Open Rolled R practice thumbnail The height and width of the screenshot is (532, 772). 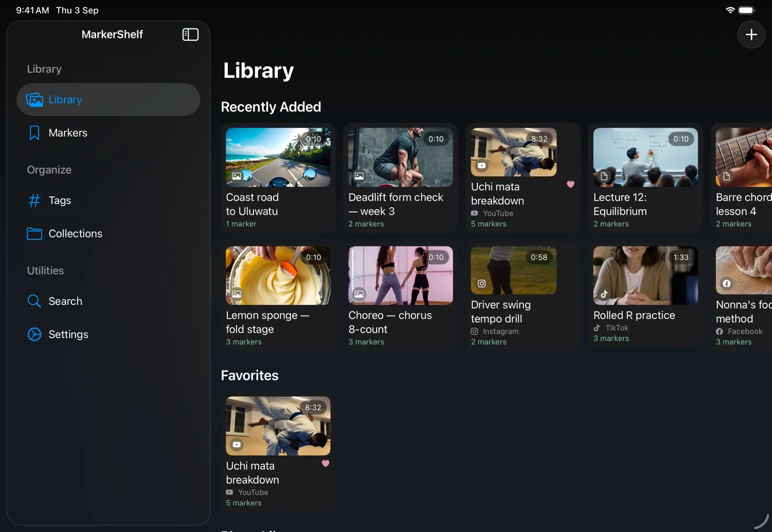[x=645, y=276]
